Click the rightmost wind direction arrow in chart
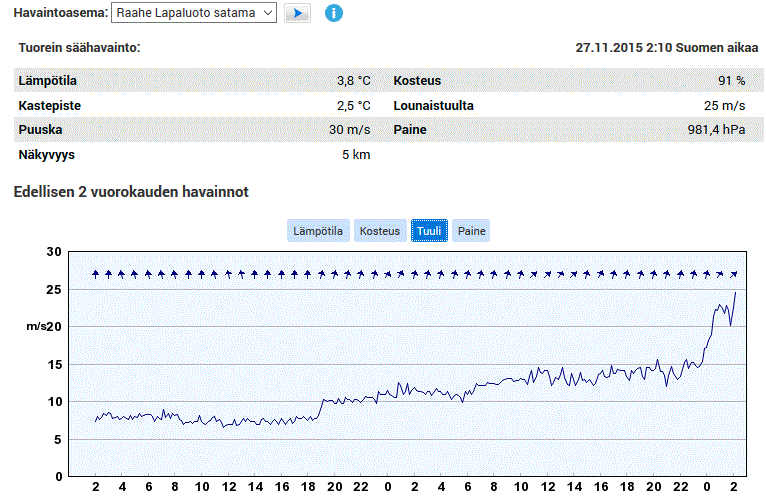This screenshot has height=498, width=766. [x=734, y=273]
